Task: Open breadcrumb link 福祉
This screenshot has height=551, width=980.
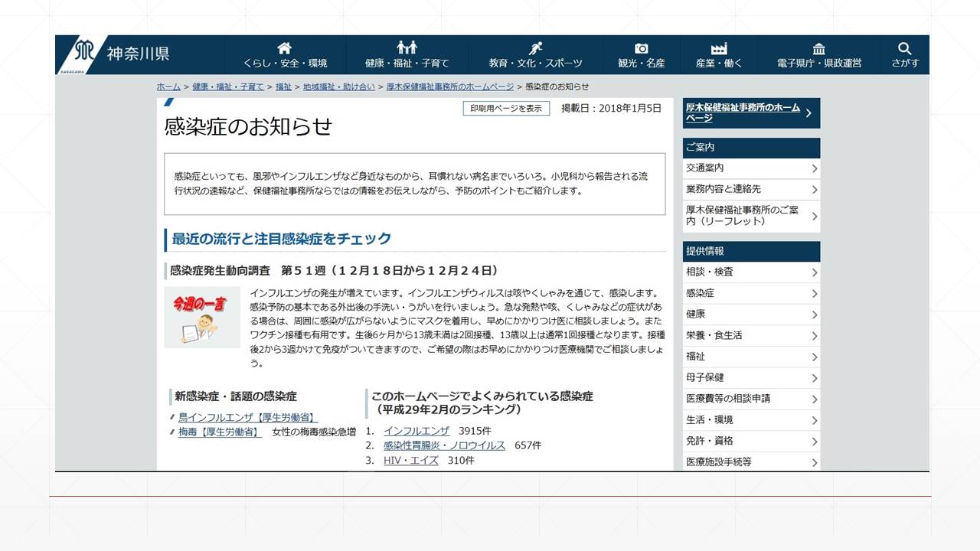Action: coord(283,87)
